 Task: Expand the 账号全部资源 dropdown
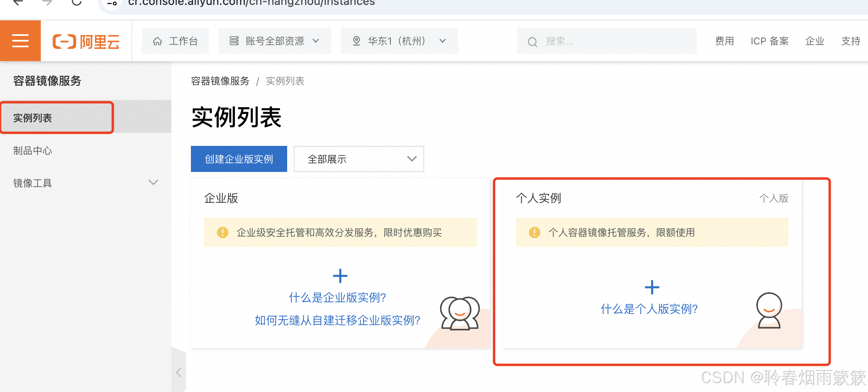pyautogui.click(x=275, y=41)
